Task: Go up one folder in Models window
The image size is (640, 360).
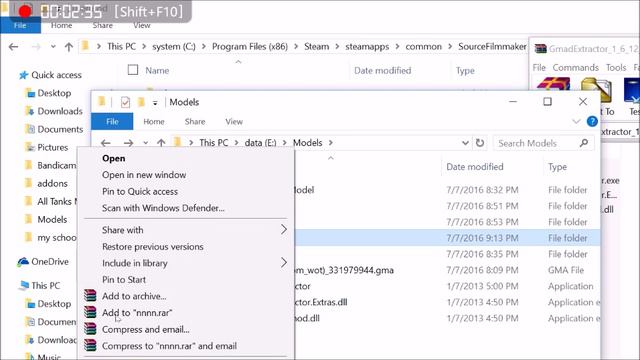Action: (161, 143)
